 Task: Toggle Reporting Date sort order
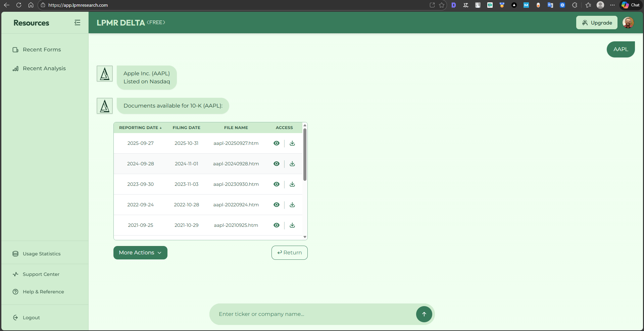pyautogui.click(x=140, y=128)
